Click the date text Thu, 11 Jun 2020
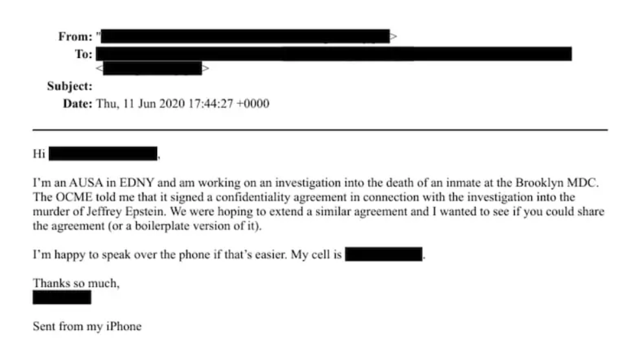Viewport: 642px width, 364px height. (x=140, y=104)
